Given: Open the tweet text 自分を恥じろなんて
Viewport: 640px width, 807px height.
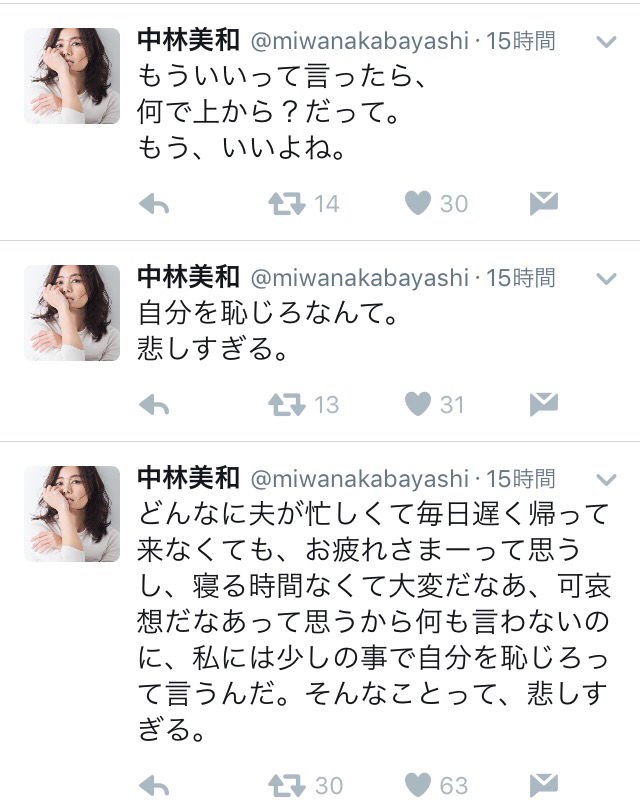Looking at the screenshot, I should 268,313.
